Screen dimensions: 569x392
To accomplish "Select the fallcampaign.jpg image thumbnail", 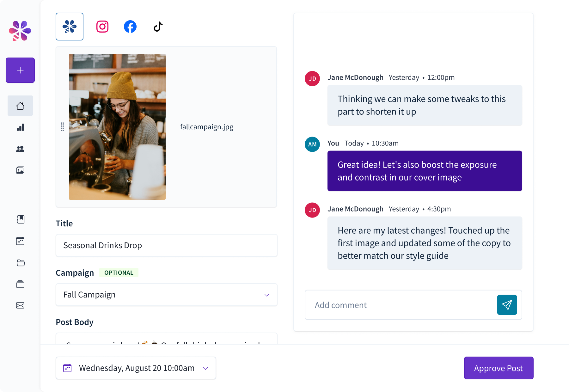I will pos(117,127).
